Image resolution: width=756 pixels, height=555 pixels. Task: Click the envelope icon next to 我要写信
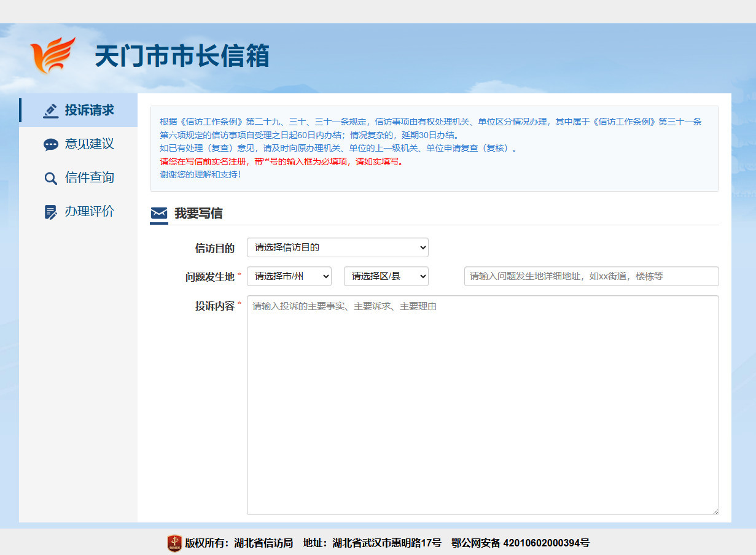(x=159, y=214)
